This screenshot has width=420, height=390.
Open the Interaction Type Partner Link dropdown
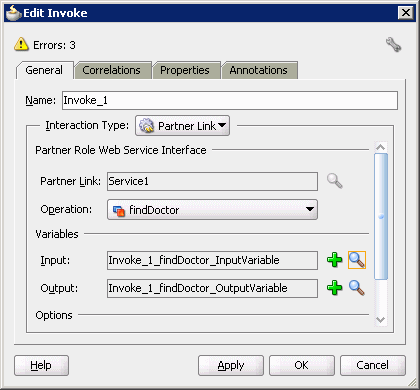coord(182,126)
